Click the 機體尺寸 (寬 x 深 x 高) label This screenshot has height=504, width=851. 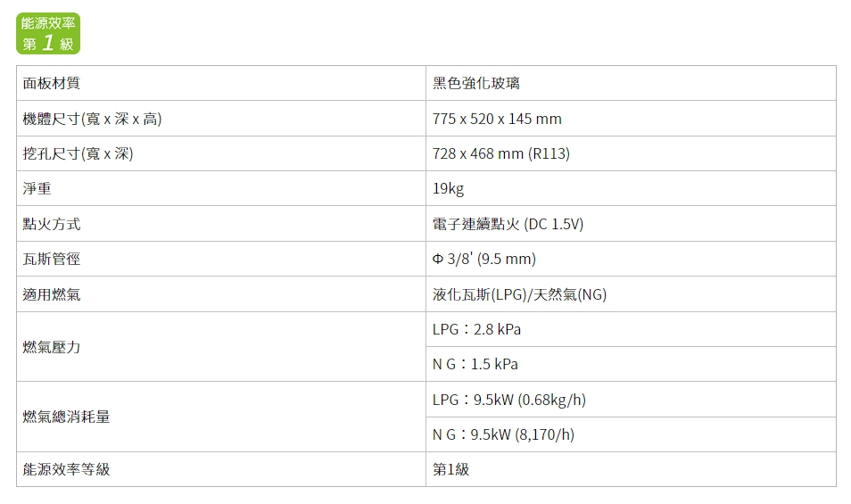point(93,119)
